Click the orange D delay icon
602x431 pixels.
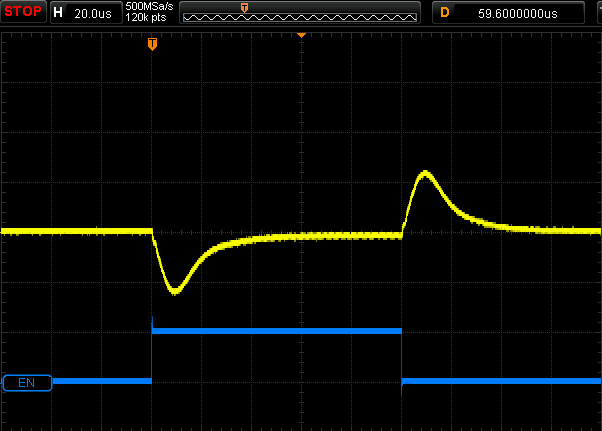[x=445, y=13]
